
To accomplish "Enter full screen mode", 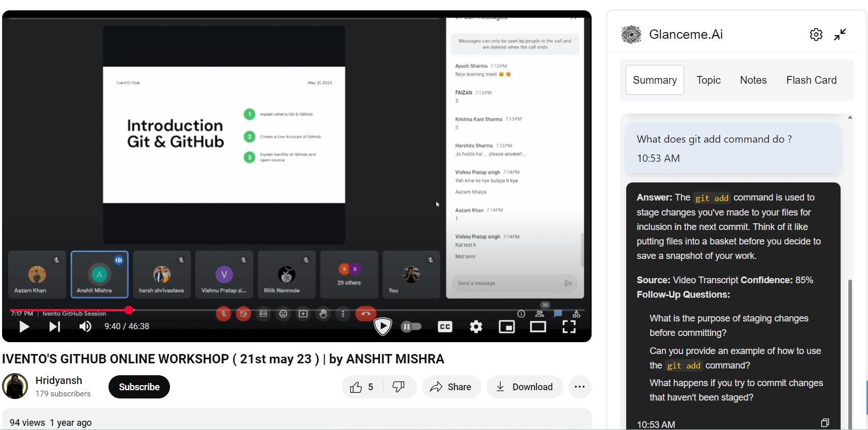I will click(x=569, y=327).
